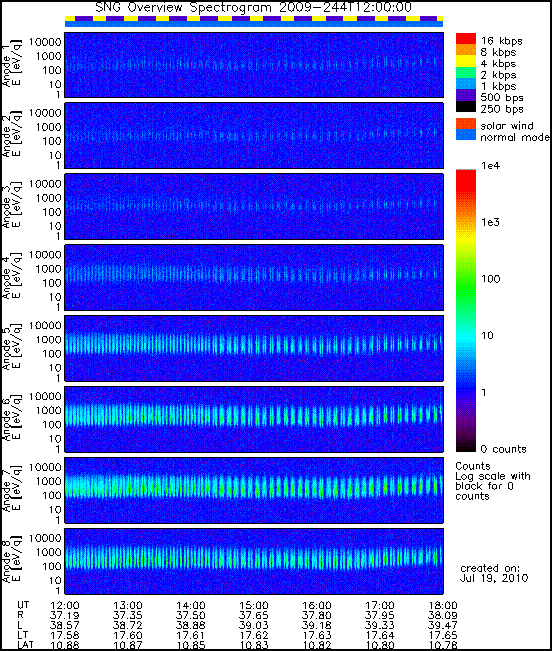The height and width of the screenshot is (651, 552).
Task: Click the telemetry rate bar at top
Action: click(x=254, y=19)
